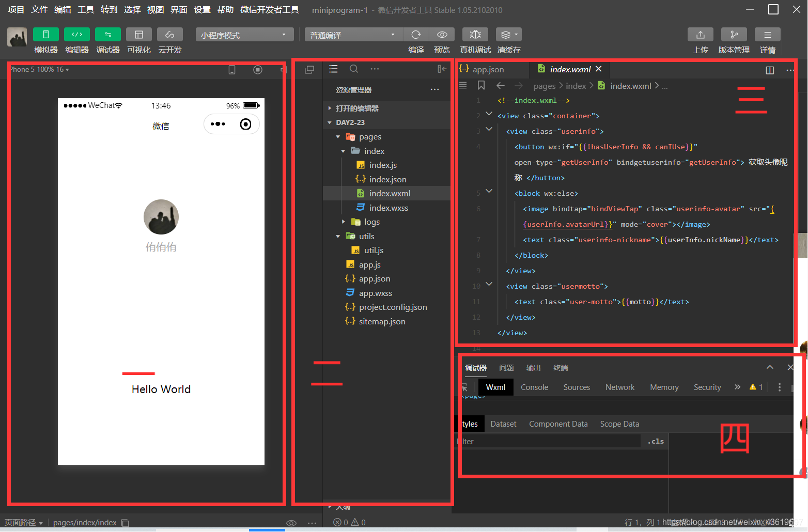The image size is (808, 532).
Task: Click the search icon in sidebar
Action: (x=354, y=69)
